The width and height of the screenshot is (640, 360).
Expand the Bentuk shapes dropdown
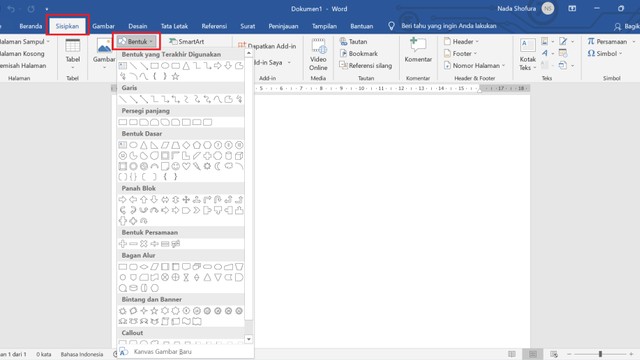(136, 41)
